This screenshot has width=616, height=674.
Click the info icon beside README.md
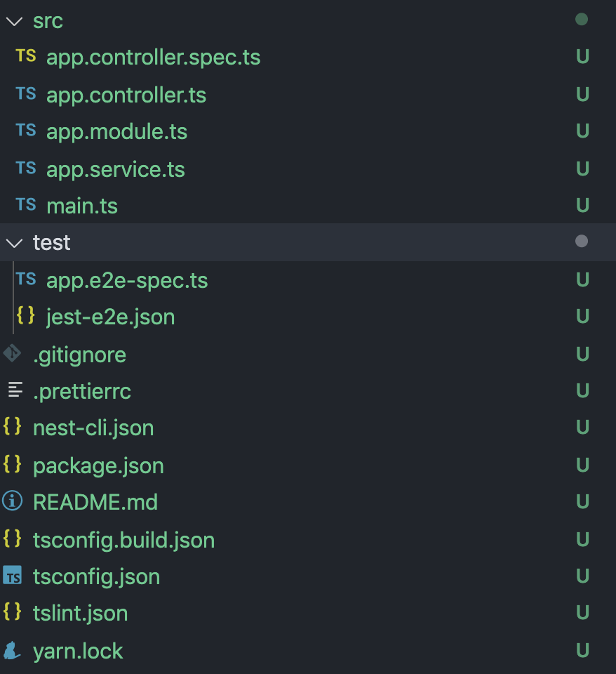tap(12, 502)
